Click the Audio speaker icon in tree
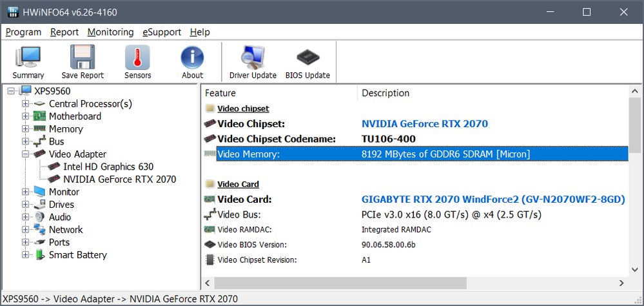644x306 pixels. point(39,217)
